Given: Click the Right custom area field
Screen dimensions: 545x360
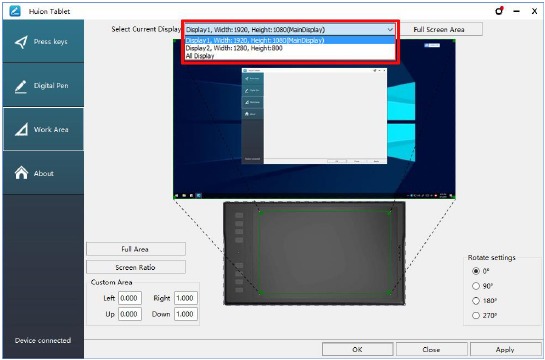Looking at the screenshot, I should click(x=186, y=298).
